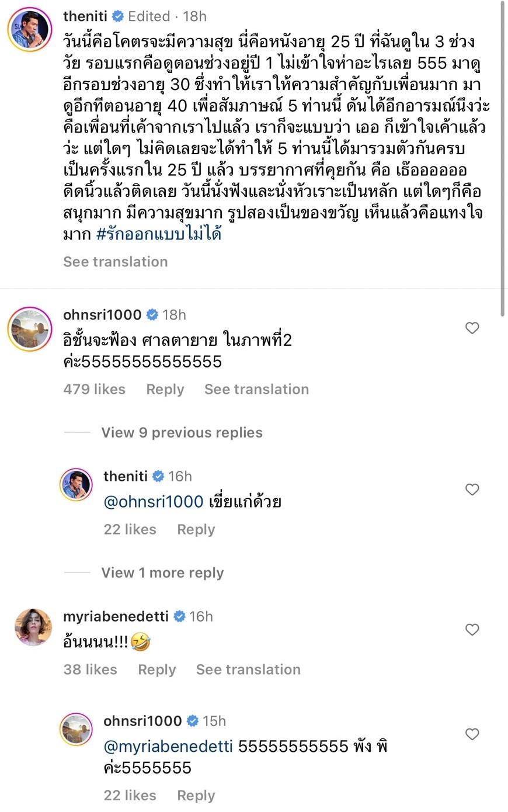
Task: Expand View 9 previous replies
Action: click(182, 433)
